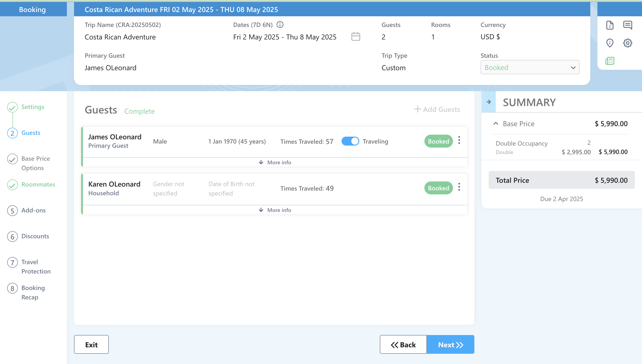Image resolution: width=642 pixels, height=364 pixels.
Task: Click the Exit button
Action: [91, 345]
